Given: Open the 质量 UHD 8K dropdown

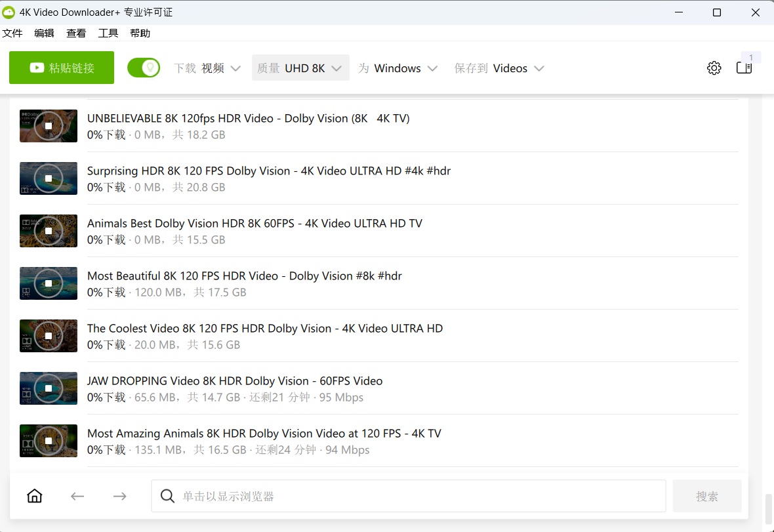Looking at the screenshot, I should click(x=300, y=68).
